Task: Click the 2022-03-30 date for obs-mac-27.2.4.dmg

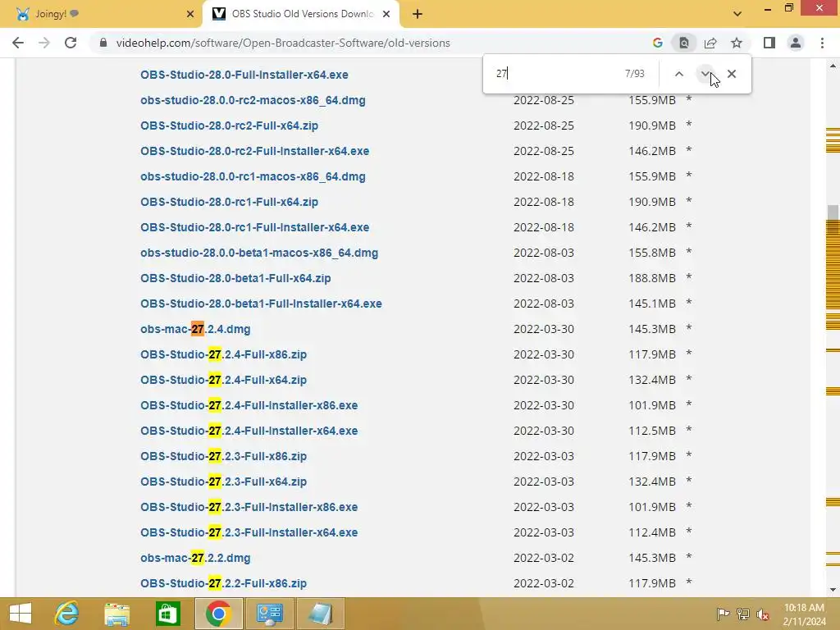Action: point(544,329)
